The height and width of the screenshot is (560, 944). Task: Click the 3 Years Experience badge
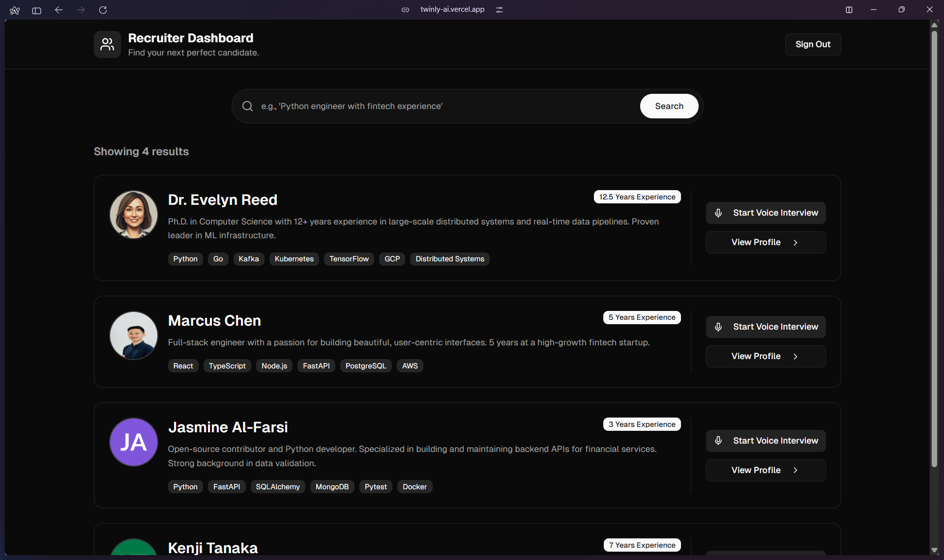pyautogui.click(x=642, y=424)
